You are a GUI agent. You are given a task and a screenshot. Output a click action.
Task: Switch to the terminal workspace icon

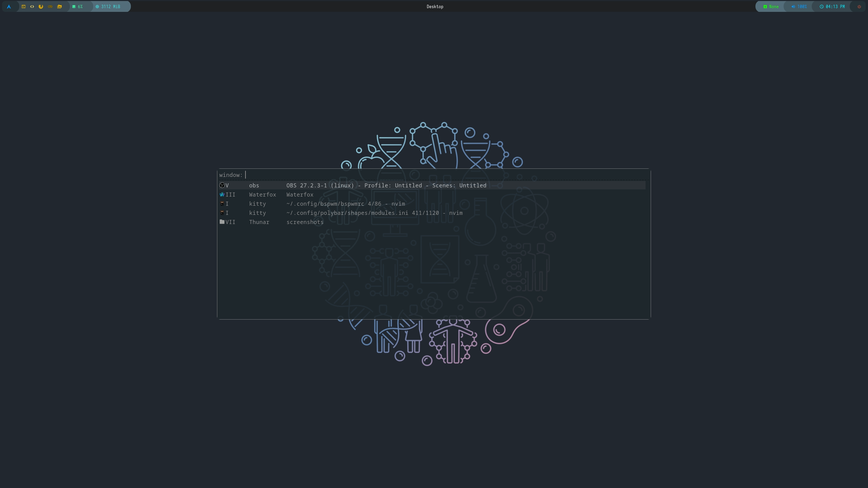click(x=23, y=6)
